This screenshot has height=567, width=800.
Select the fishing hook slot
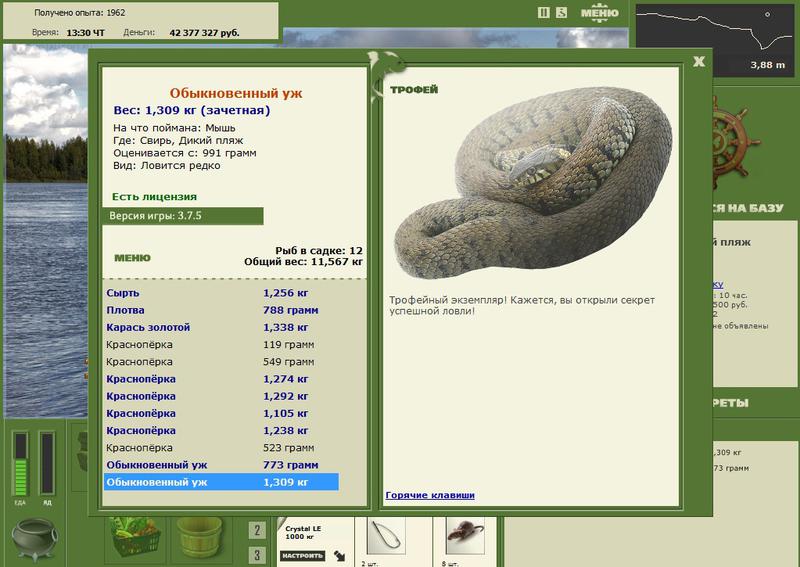[386, 536]
